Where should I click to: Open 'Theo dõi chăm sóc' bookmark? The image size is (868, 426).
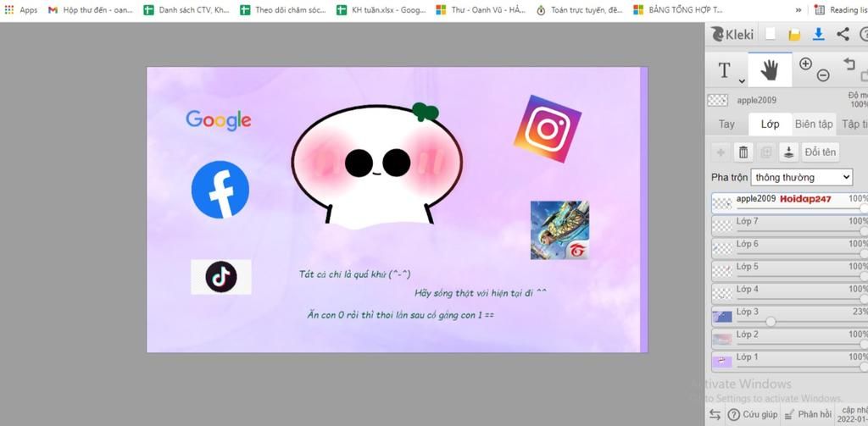[x=283, y=10]
